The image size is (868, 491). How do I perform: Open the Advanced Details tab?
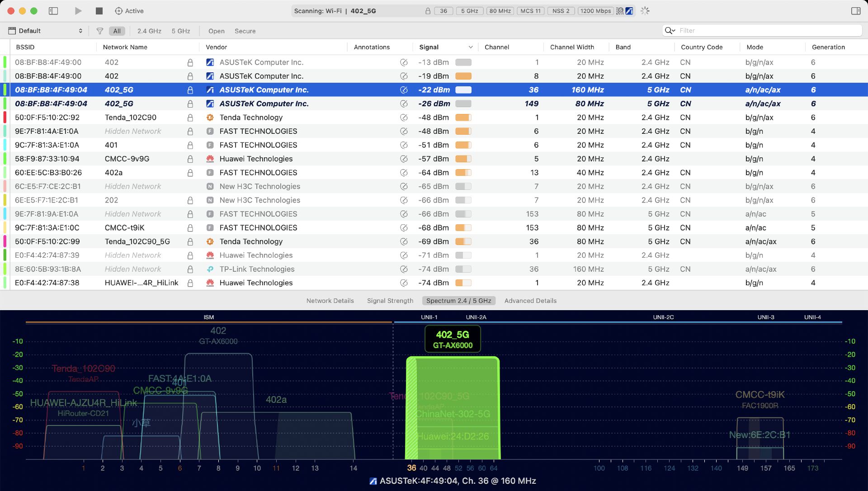[x=530, y=301]
